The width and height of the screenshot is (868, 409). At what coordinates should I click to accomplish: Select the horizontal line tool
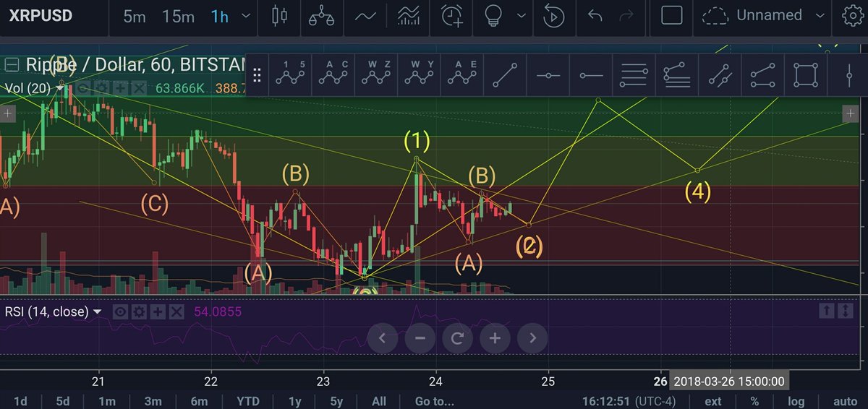coord(548,75)
